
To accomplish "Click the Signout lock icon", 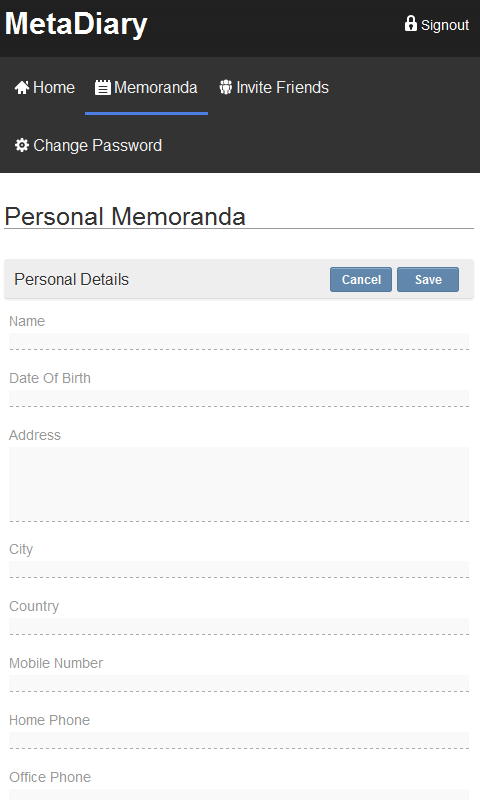I will pyautogui.click(x=411, y=23).
